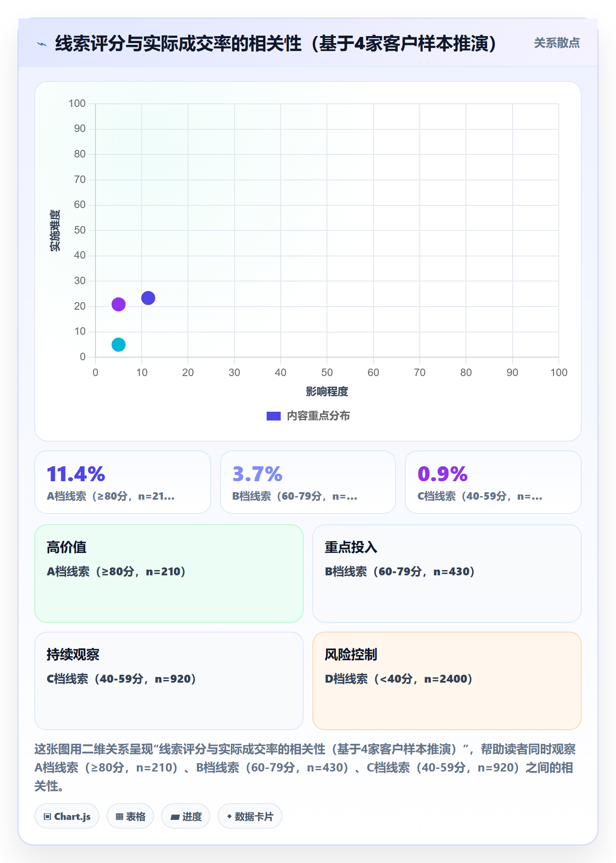Screen dimensions: 616x863
Task: Click the indigo blue scatter point
Action: [148, 298]
